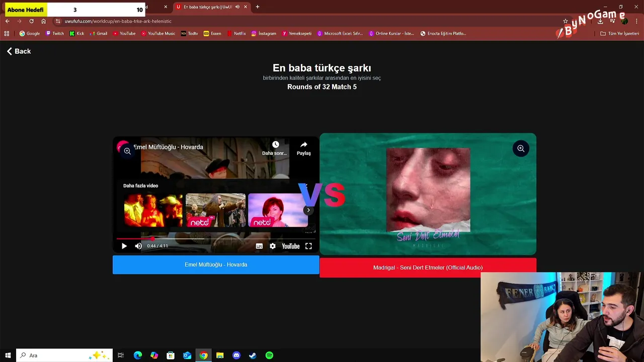Open Copilot from the taskbar

pyautogui.click(x=154, y=355)
